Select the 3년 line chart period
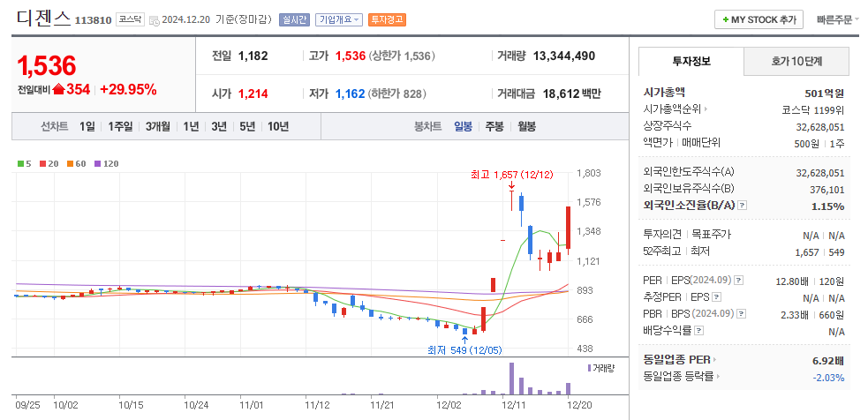This screenshot has width=868, height=420. pyautogui.click(x=219, y=127)
